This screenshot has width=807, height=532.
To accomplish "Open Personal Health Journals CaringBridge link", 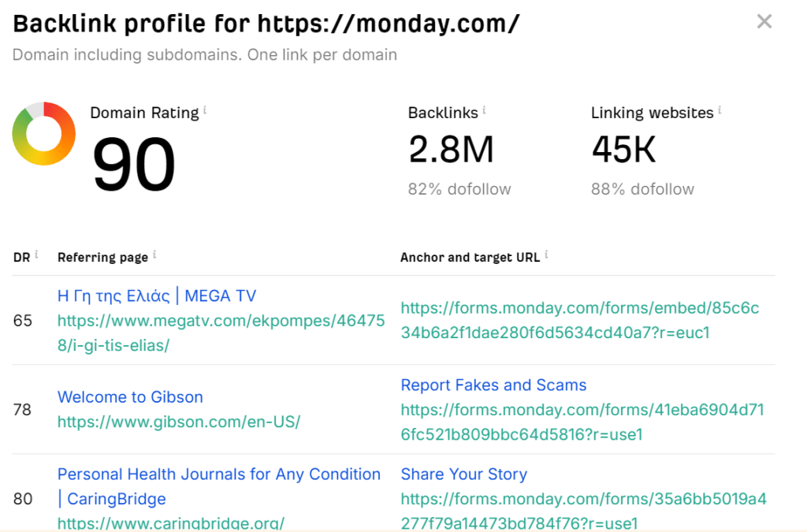I will 218,474.
